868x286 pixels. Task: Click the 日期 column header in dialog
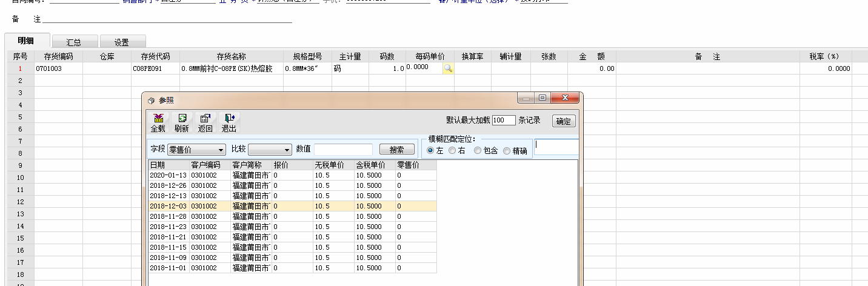coord(169,165)
